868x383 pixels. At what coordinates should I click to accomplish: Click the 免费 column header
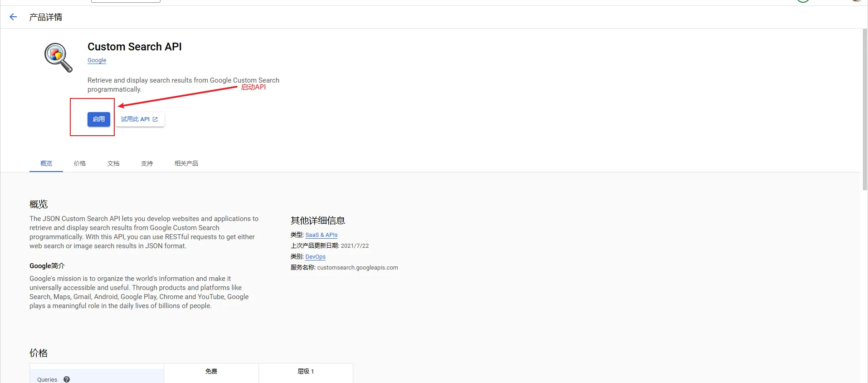coord(211,371)
